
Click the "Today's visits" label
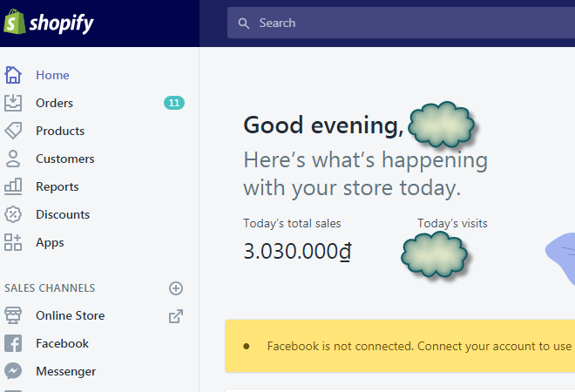[452, 223]
